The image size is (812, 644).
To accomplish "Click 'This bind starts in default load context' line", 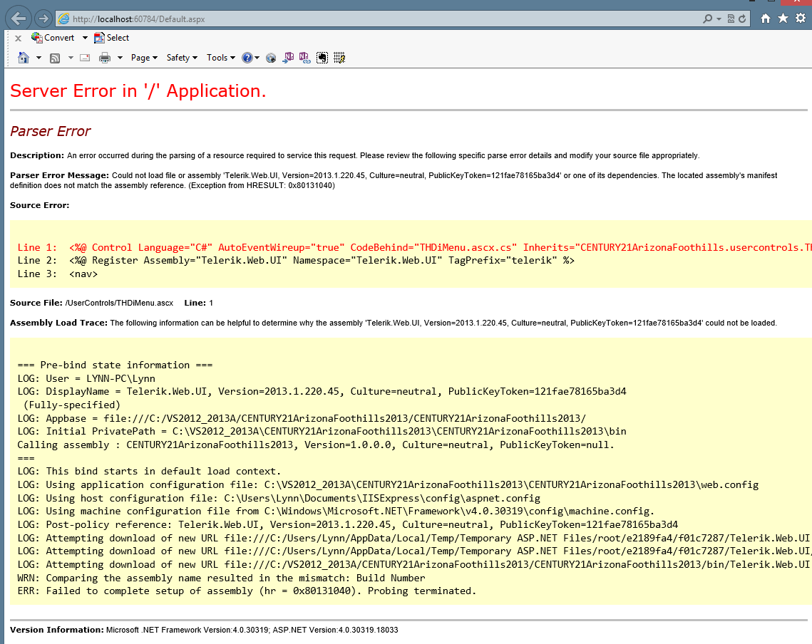I will pyautogui.click(x=149, y=471).
